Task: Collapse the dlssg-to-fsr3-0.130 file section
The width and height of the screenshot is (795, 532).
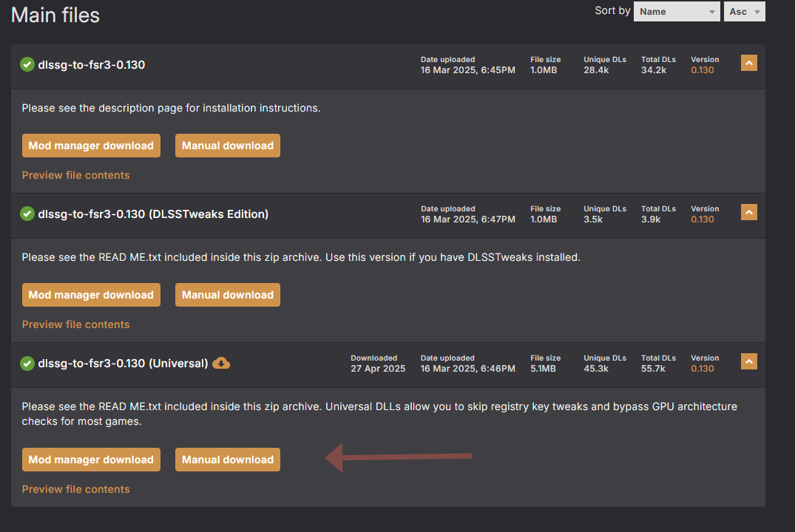Action: tap(749, 63)
